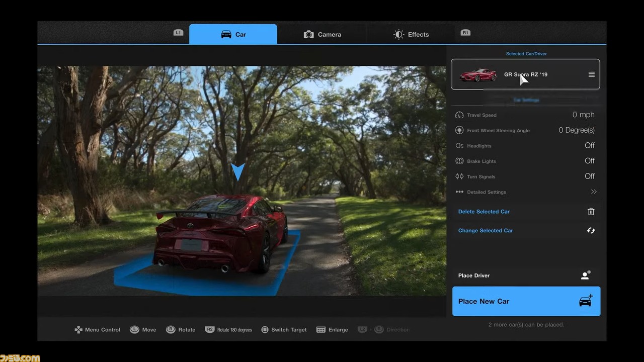Click the Place New Car button
Viewport: 644px width, 362px height.
(x=526, y=301)
